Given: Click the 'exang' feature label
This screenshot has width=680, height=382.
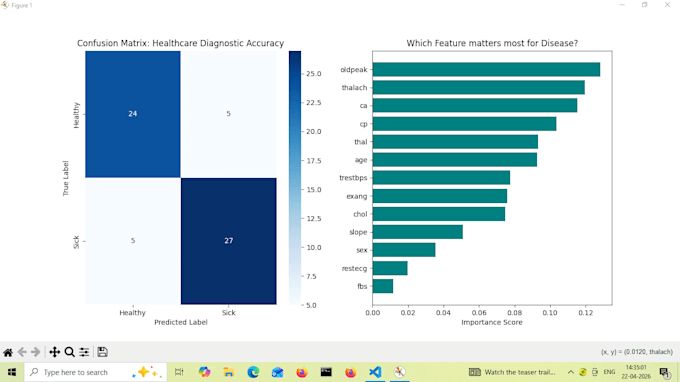Looking at the screenshot, I should (x=356, y=196).
